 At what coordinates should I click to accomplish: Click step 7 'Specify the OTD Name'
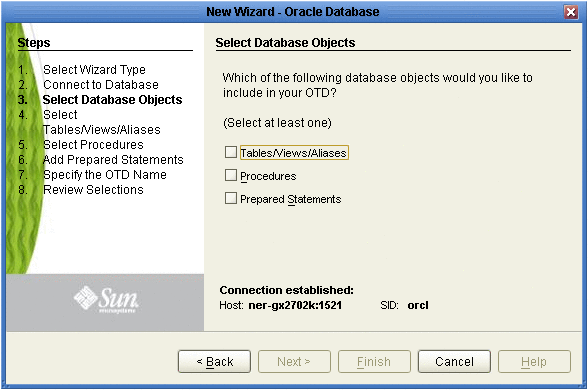coord(105,175)
